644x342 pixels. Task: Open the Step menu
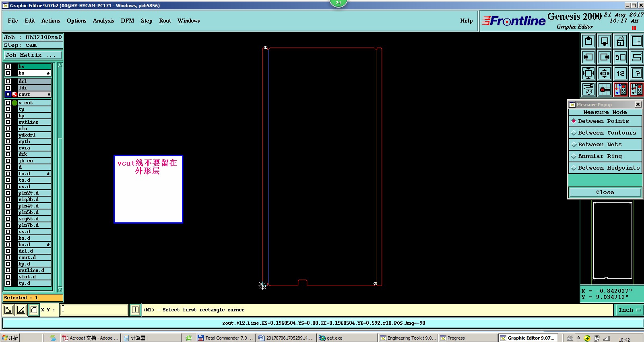tap(147, 21)
